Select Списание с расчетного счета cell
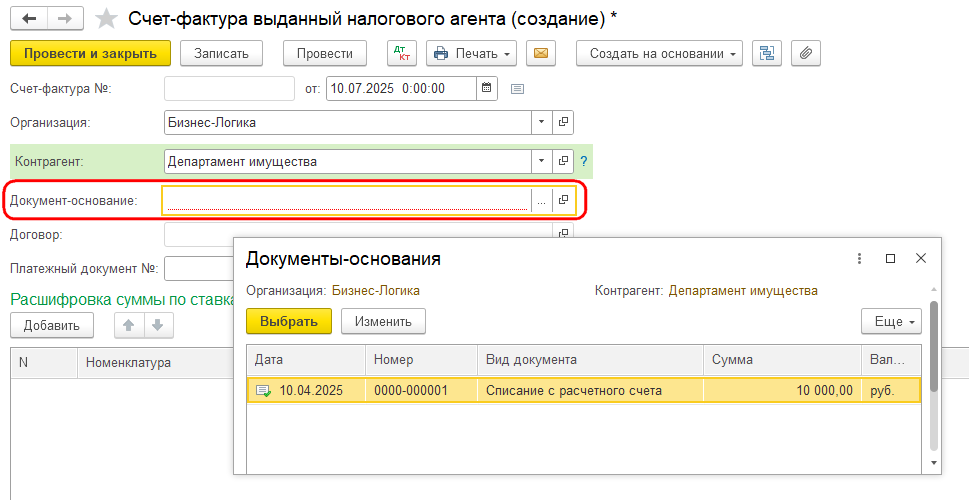 [590, 391]
